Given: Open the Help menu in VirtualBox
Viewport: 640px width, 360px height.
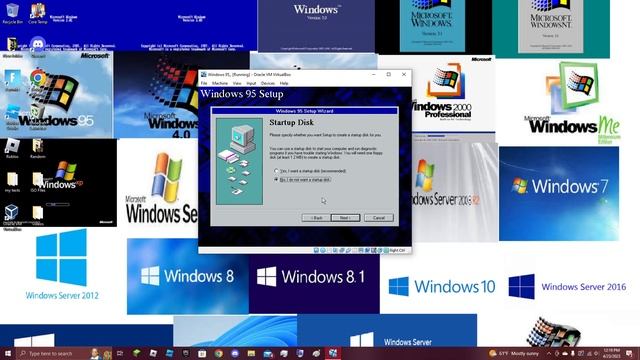Looking at the screenshot, I should coord(284,83).
